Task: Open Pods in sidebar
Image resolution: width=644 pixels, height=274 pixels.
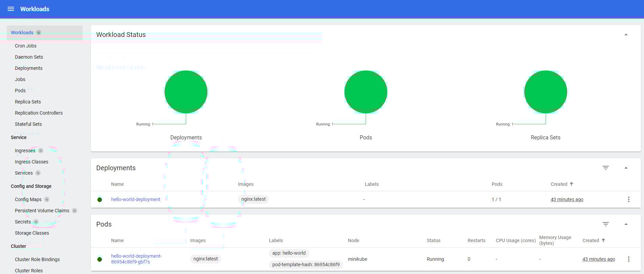Action: pyautogui.click(x=20, y=91)
